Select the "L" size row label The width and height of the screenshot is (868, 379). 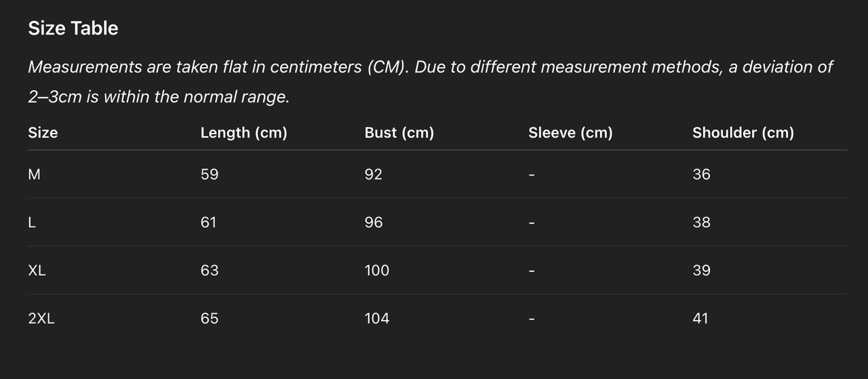tap(32, 222)
